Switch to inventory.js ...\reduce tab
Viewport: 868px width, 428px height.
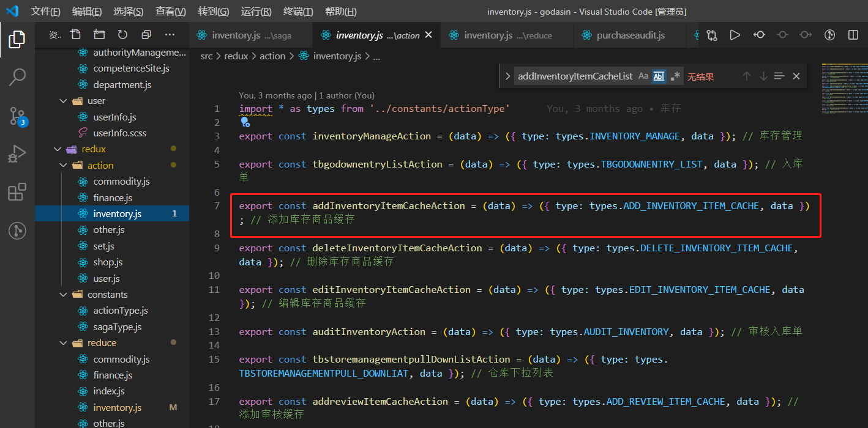click(507, 35)
